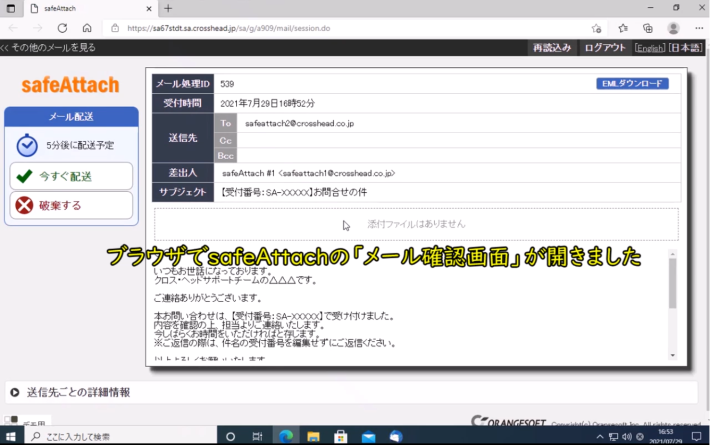710x445 pixels.
Task: Open the blue app icon right of Mail on taskbar
Action: [x=396, y=436]
